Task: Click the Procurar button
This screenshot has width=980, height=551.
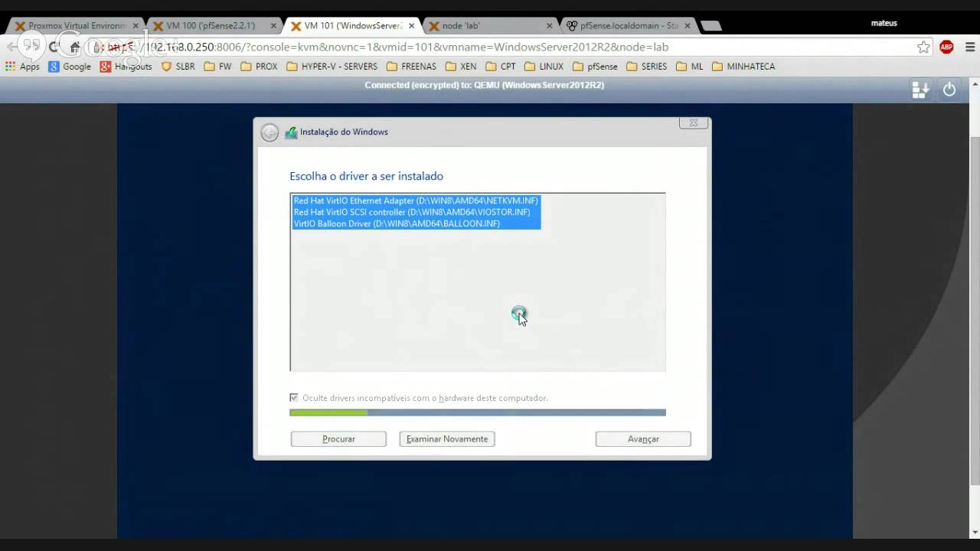Action: (338, 439)
